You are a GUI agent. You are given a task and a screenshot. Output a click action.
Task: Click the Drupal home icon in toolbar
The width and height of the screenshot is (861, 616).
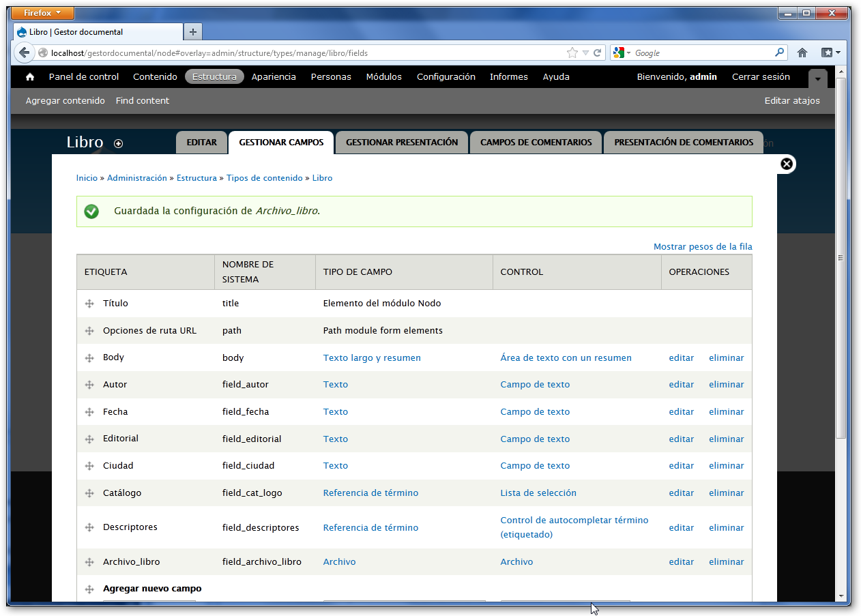tap(30, 77)
